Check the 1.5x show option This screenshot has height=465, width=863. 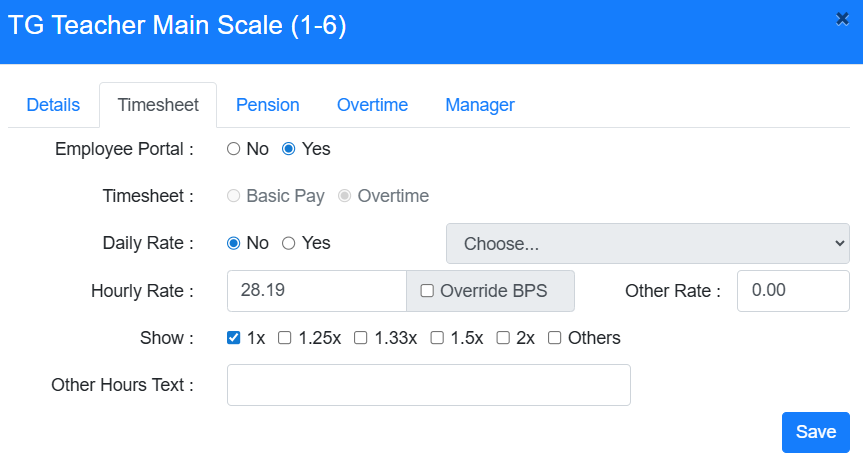[x=437, y=338]
